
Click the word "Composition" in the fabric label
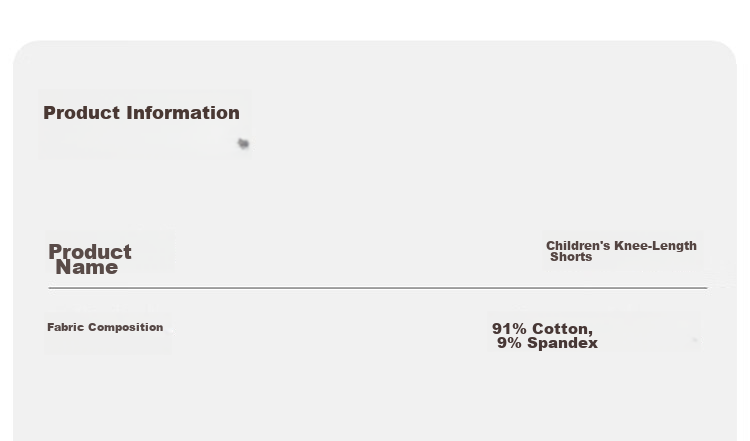pyautogui.click(x=132, y=328)
